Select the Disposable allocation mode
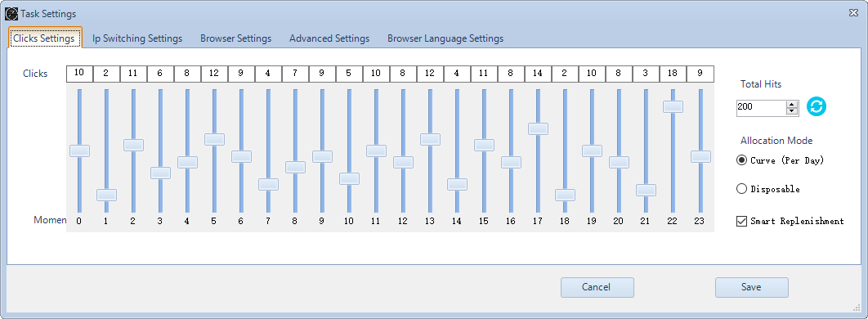This screenshot has height=319, width=868. click(742, 189)
